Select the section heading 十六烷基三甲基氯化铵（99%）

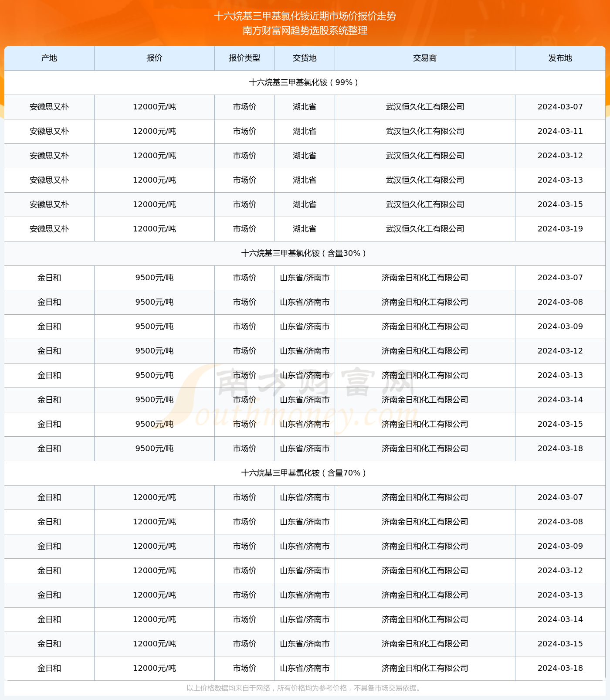305,82
